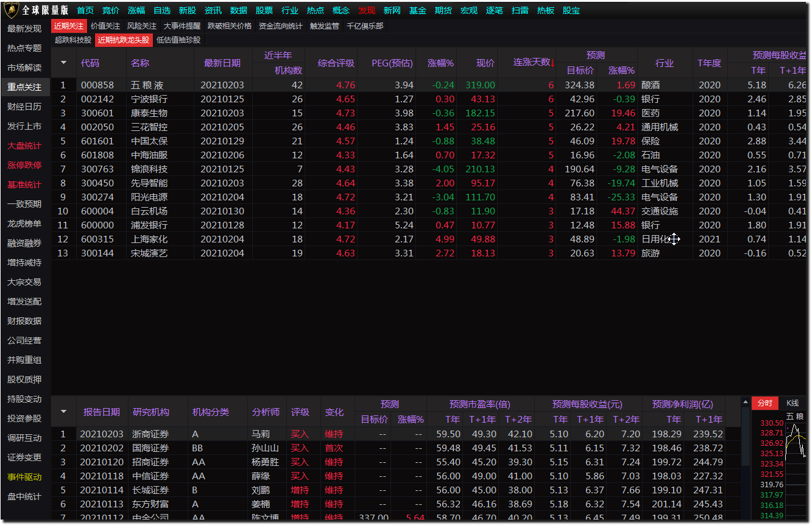The image size is (812, 525).
Task: Select the 国海证券 report row
Action: [x=396, y=448]
